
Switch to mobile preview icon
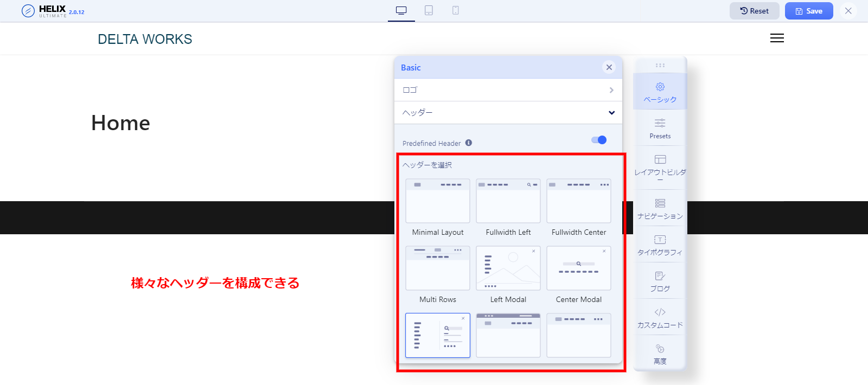tap(456, 10)
